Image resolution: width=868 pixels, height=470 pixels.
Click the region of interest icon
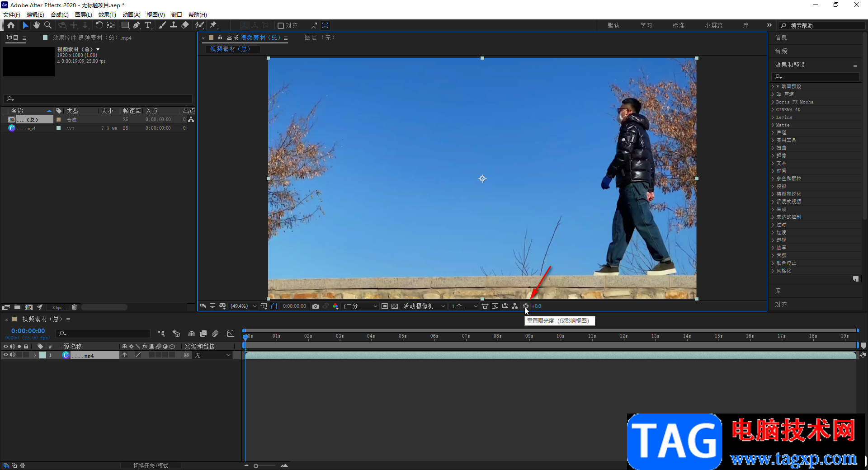pyautogui.click(x=385, y=306)
